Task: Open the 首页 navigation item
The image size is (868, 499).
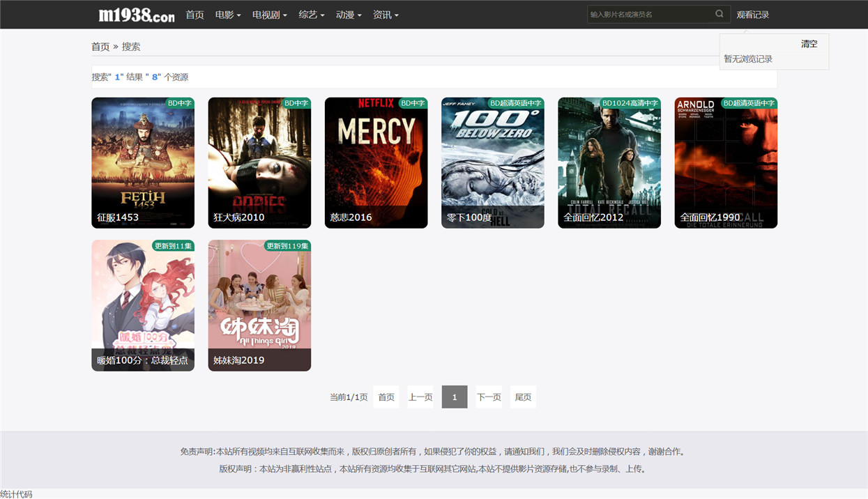Action: (195, 15)
